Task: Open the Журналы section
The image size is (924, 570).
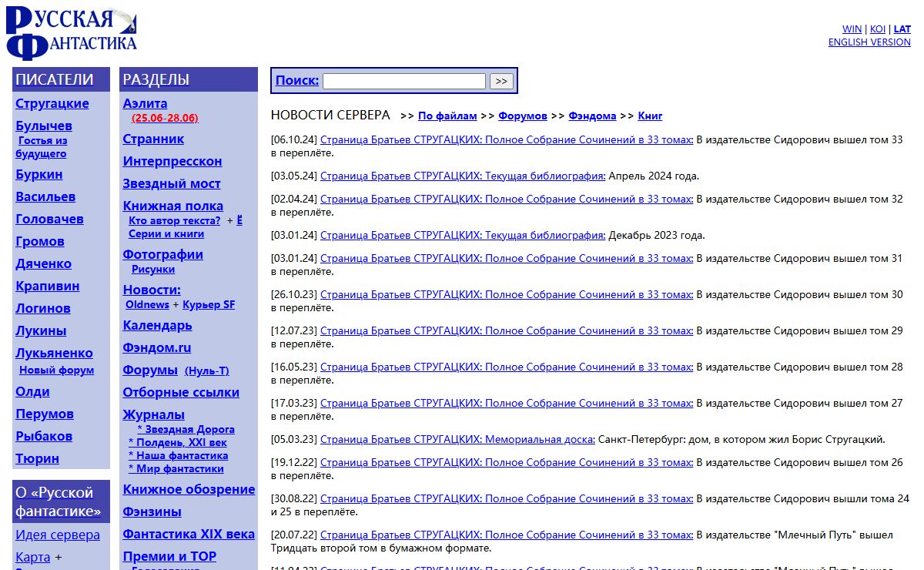Action: point(154,414)
